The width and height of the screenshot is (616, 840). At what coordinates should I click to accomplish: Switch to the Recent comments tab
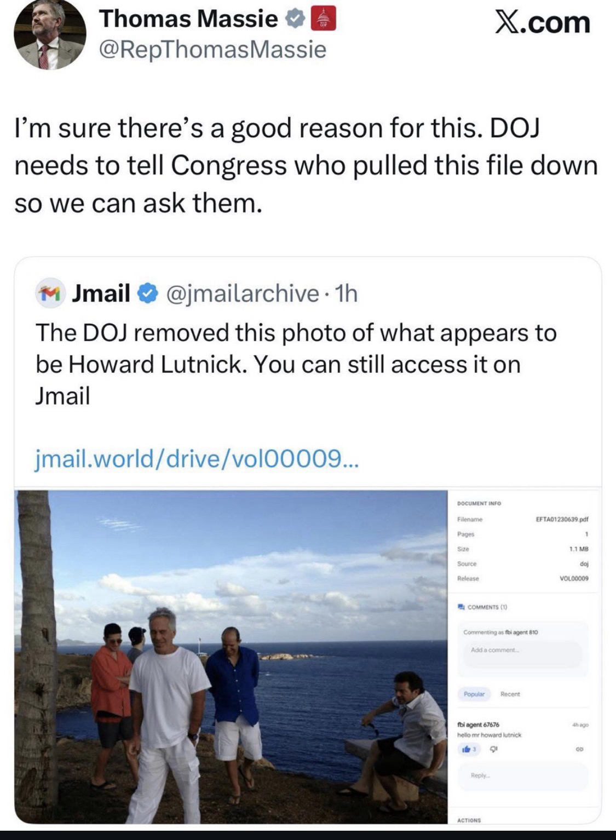tap(510, 694)
